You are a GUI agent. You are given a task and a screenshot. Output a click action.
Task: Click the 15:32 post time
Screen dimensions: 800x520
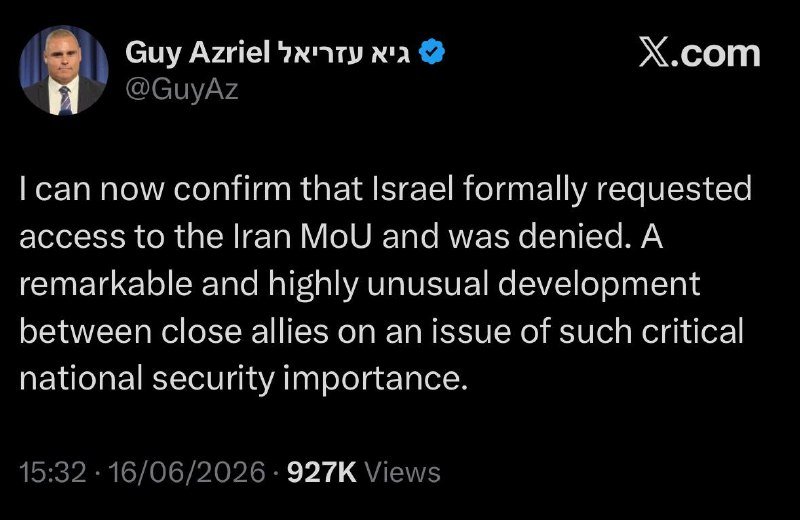click(53, 472)
